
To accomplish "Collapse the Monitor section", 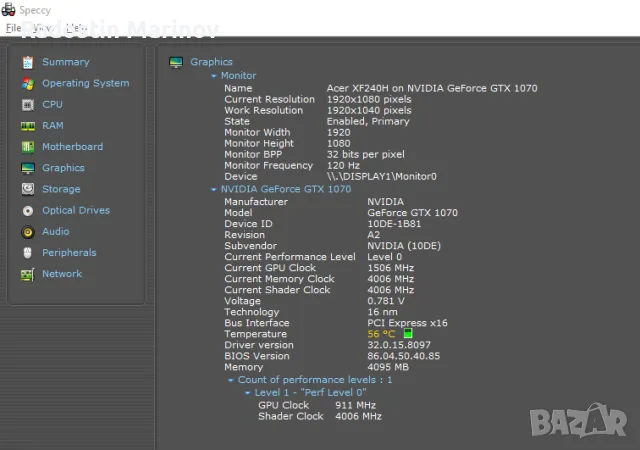I will pyautogui.click(x=213, y=76).
